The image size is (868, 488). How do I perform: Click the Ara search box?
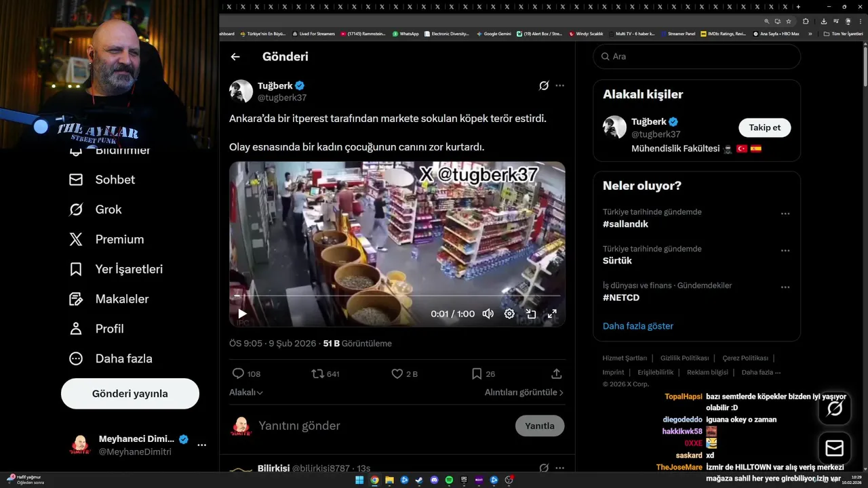tap(697, 56)
